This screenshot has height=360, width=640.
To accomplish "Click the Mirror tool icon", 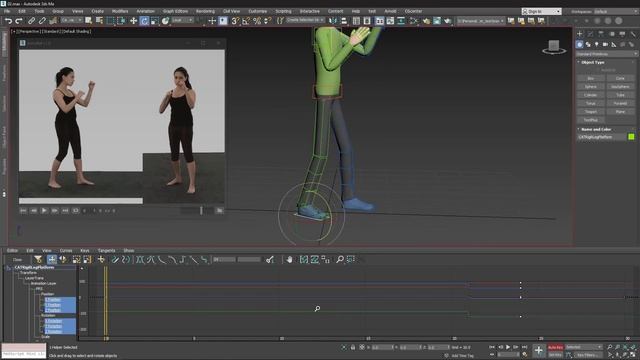I will [333, 20].
